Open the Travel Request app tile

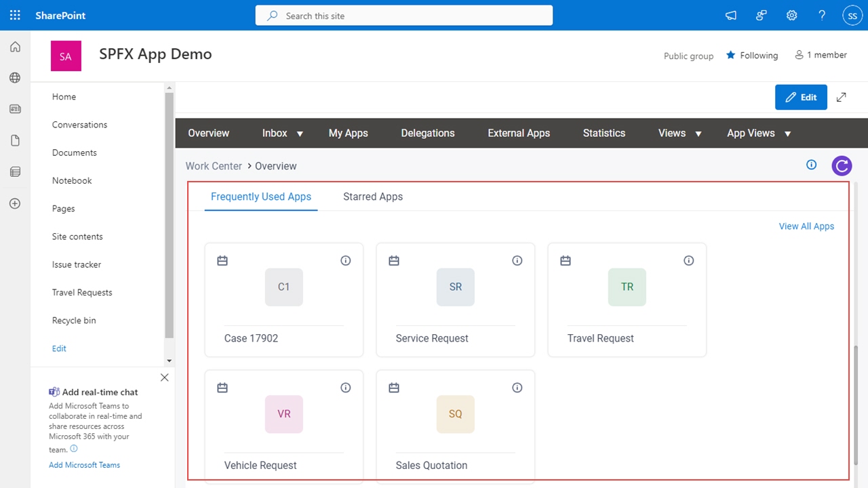tap(627, 300)
